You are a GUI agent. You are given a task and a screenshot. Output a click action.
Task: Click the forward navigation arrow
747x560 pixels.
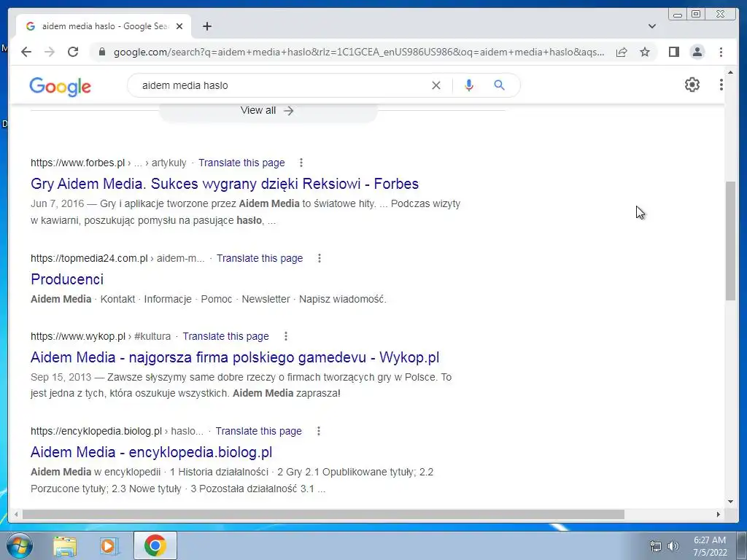[x=50, y=52]
